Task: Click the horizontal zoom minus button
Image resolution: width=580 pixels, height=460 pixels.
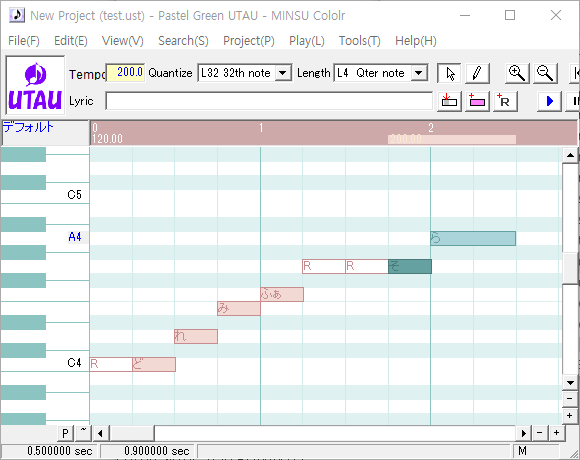Action: [x=540, y=433]
